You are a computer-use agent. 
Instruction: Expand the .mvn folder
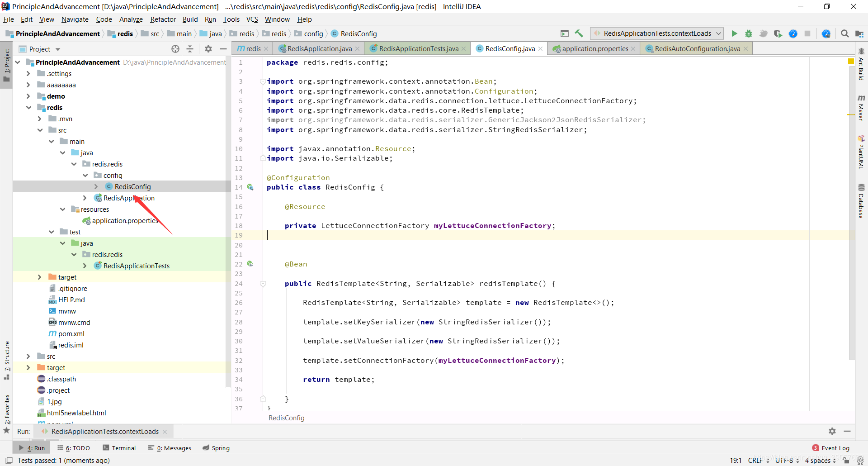[x=39, y=119]
